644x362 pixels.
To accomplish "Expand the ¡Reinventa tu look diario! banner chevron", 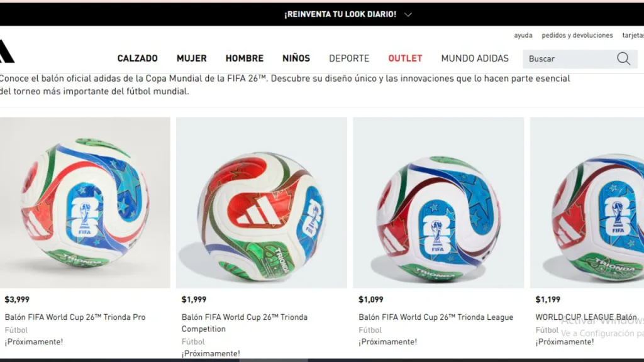I will click(408, 14).
